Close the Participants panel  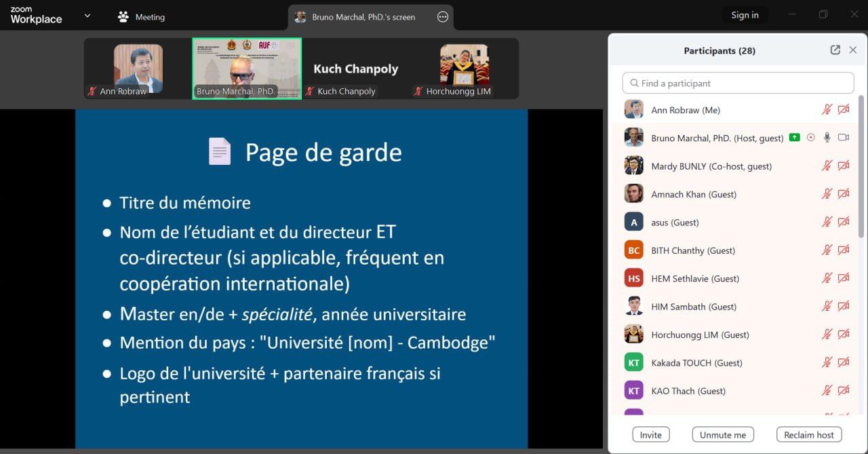853,50
